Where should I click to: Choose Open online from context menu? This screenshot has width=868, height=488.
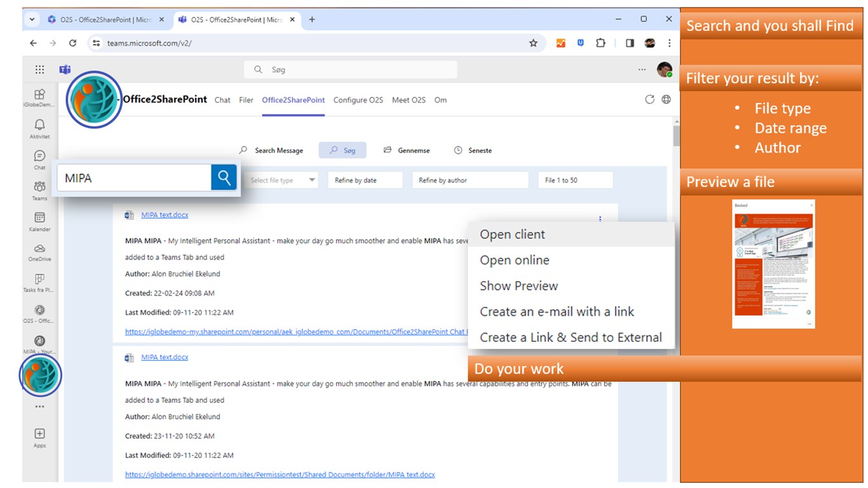(571, 260)
